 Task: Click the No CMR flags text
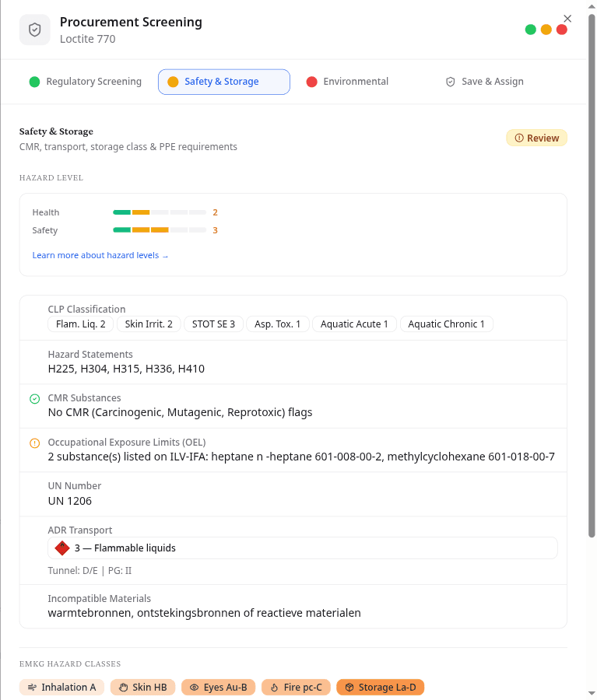[180, 412]
